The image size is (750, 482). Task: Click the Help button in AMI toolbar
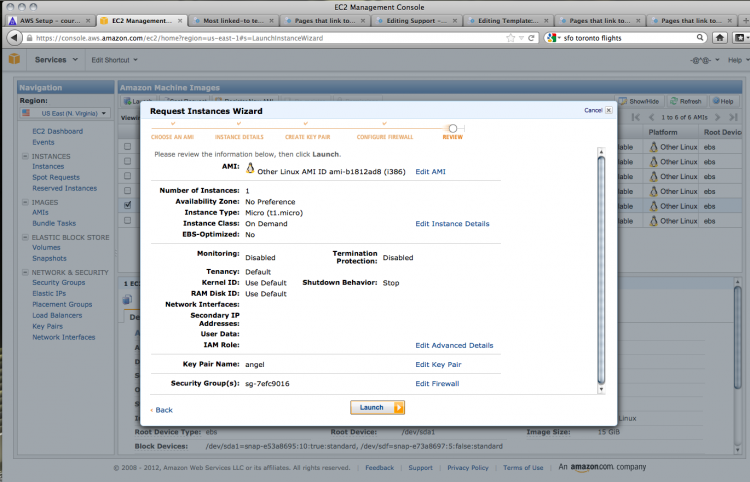(723, 101)
